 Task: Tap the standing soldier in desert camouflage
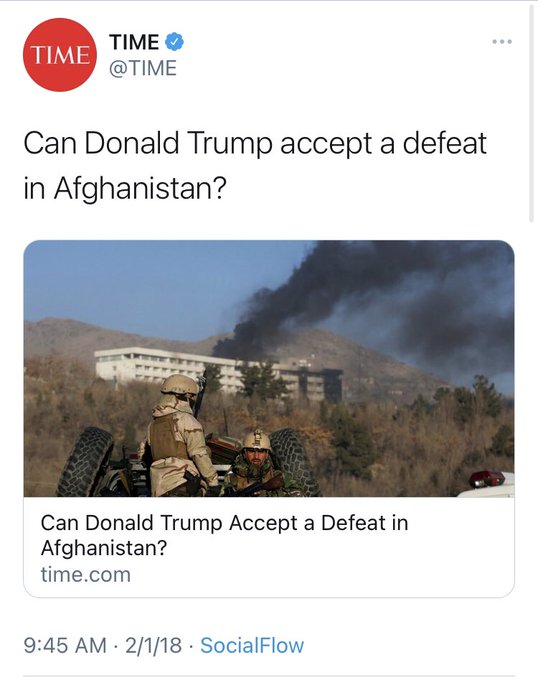179,436
